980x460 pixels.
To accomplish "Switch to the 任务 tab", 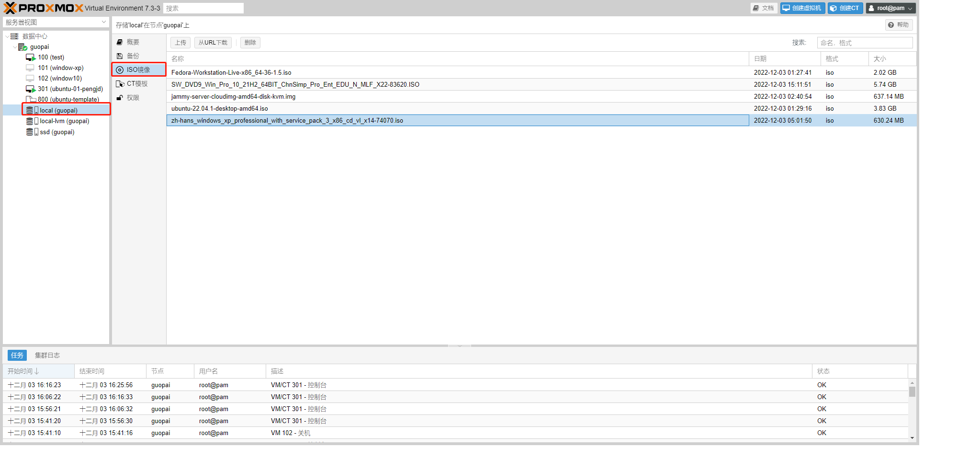I will [x=17, y=356].
